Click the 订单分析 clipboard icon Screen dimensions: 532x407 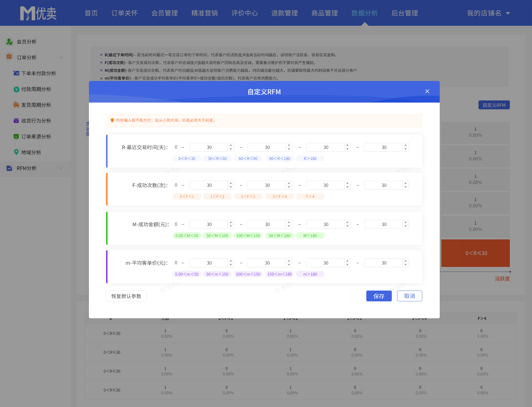[x=9, y=56]
